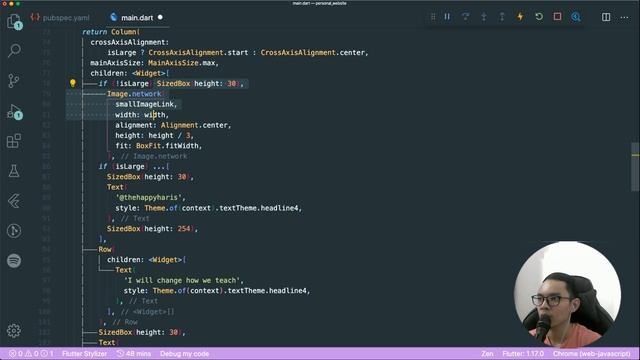Open the Spotify sidebar icon

pyautogui.click(x=14, y=260)
